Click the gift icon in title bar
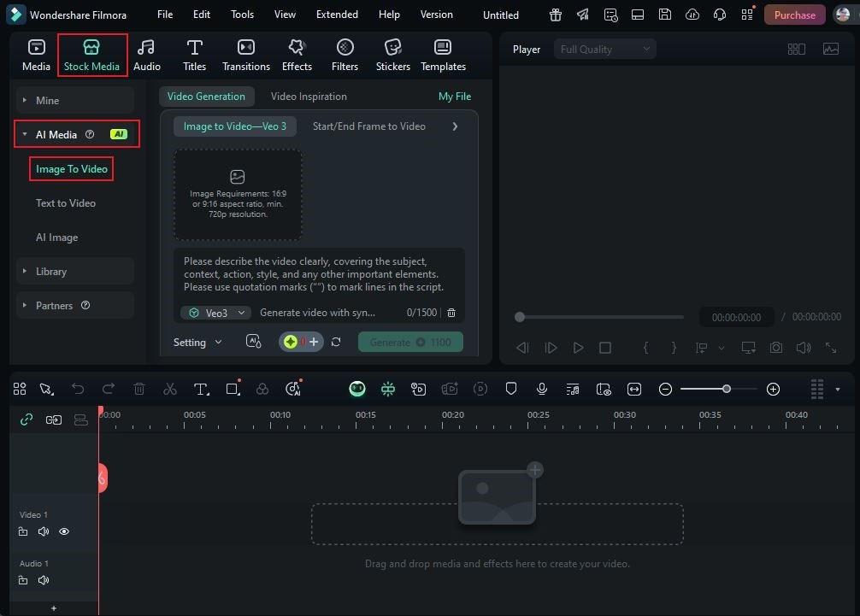This screenshot has width=860, height=616. click(x=555, y=15)
